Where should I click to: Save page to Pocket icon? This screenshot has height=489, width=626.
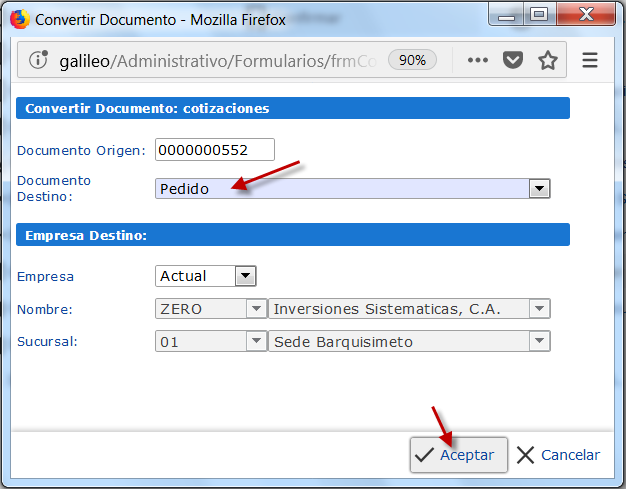[x=513, y=60]
